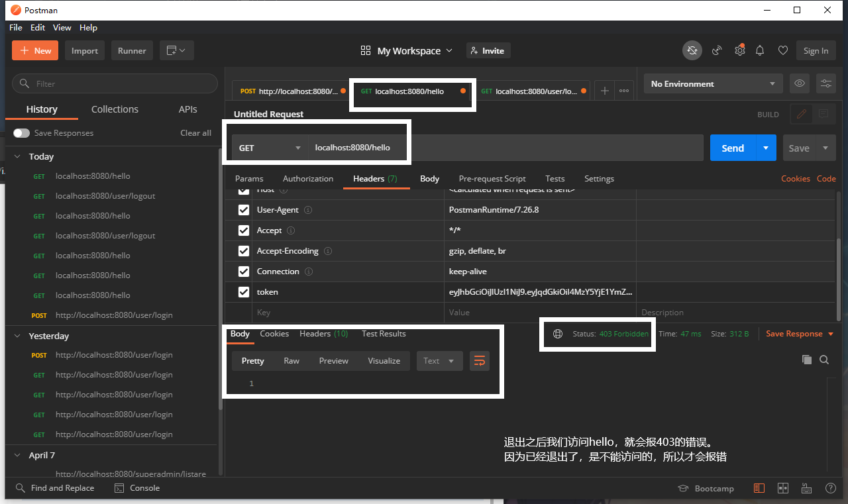Click the pencil edit icon beside BUILD
Viewport: 848px width, 504px height.
tap(802, 114)
